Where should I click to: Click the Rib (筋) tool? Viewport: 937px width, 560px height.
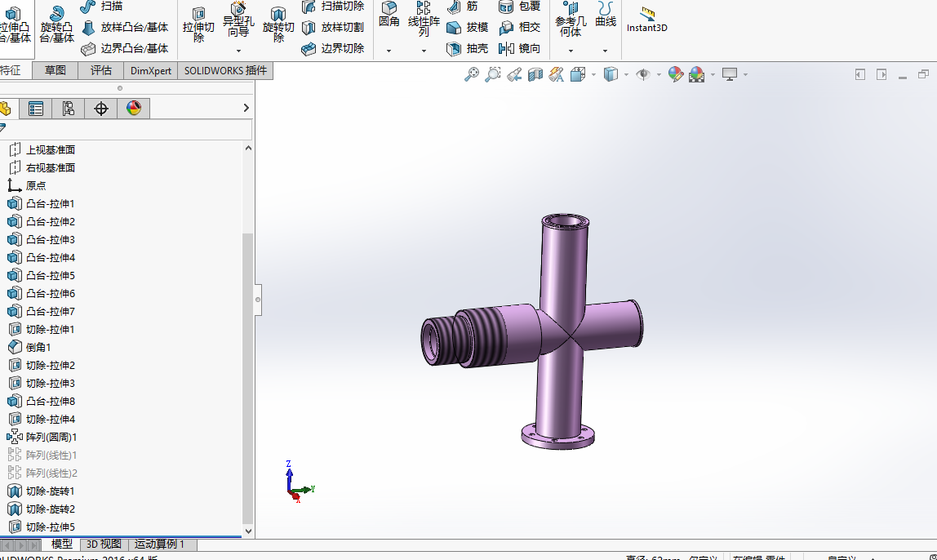tap(463, 7)
